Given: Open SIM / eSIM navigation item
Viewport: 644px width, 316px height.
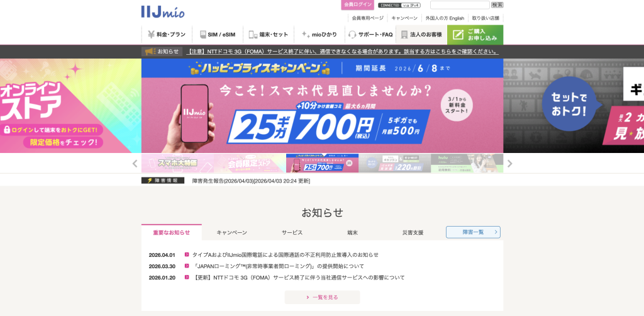Looking at the screenshot, I should [x=218, y=35].
